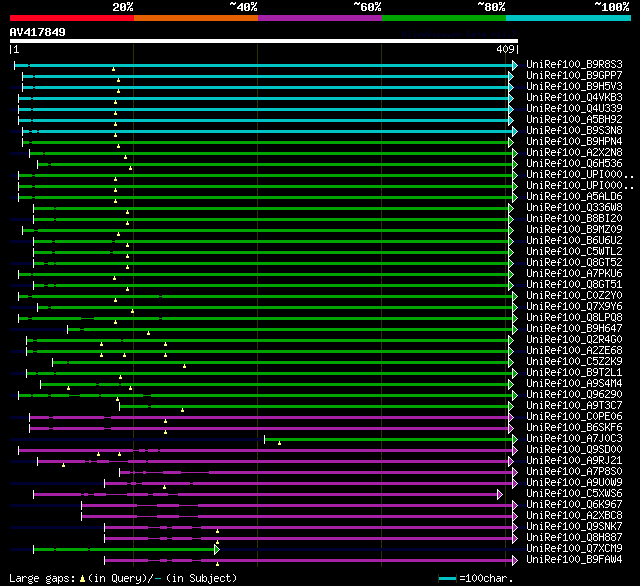Select the UniRef100_B9H5V3 label

(x=574, y=87)
